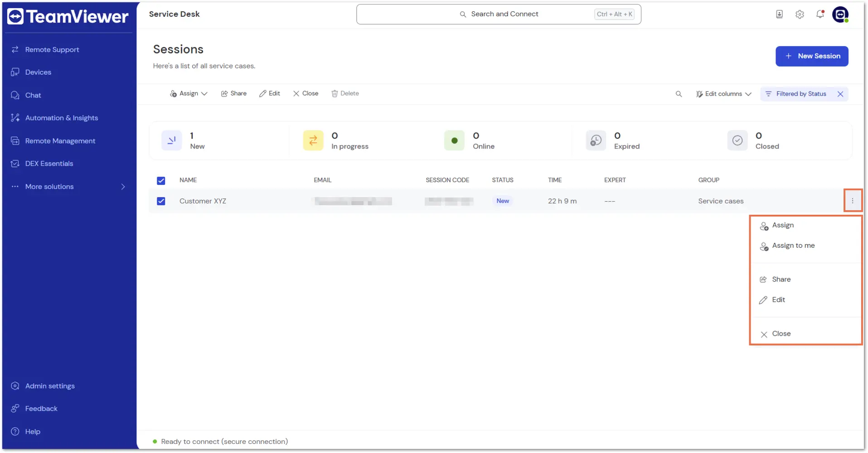The height and width of the screenshot is (453, 868).
Task: Open the Edit columns dropdown
Action: [x=723, y=94]
